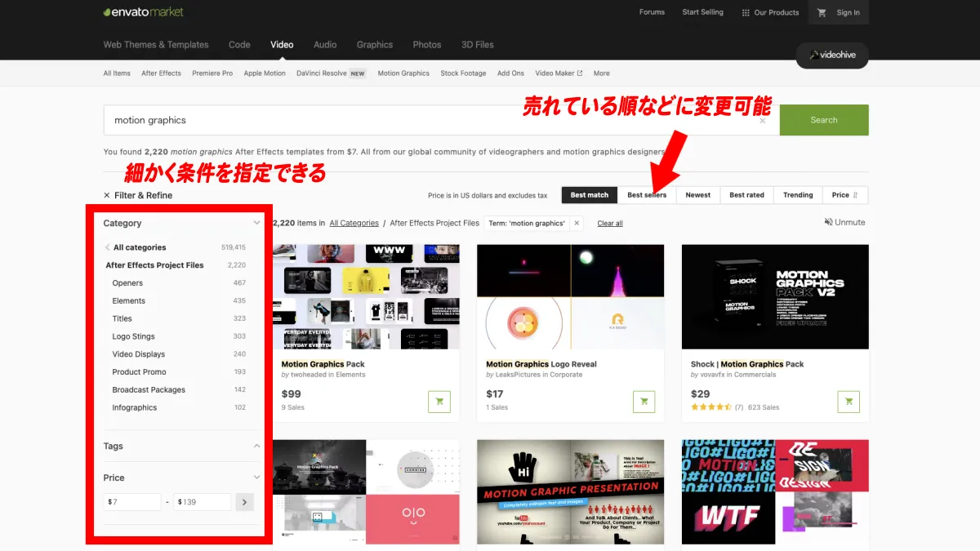Open Motion Graphics Logo Reveal thumbnail

(570, 297)
